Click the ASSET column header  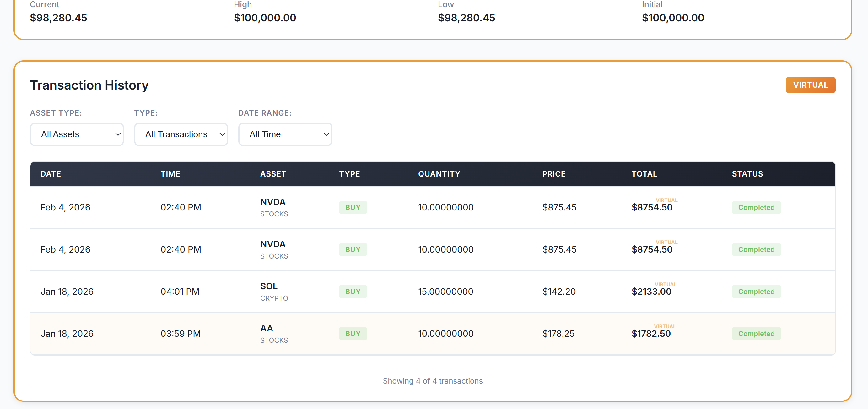point(273,174)
